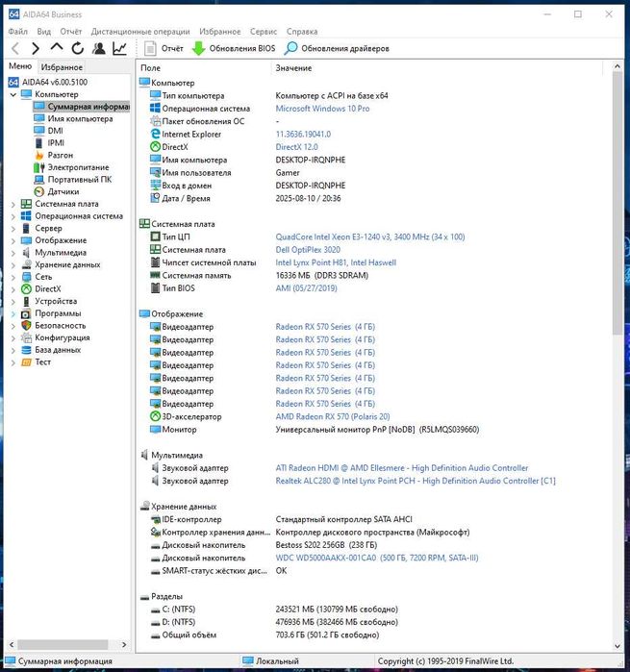Open the Microsoft Windows 10 Pro link

(322, 109)
